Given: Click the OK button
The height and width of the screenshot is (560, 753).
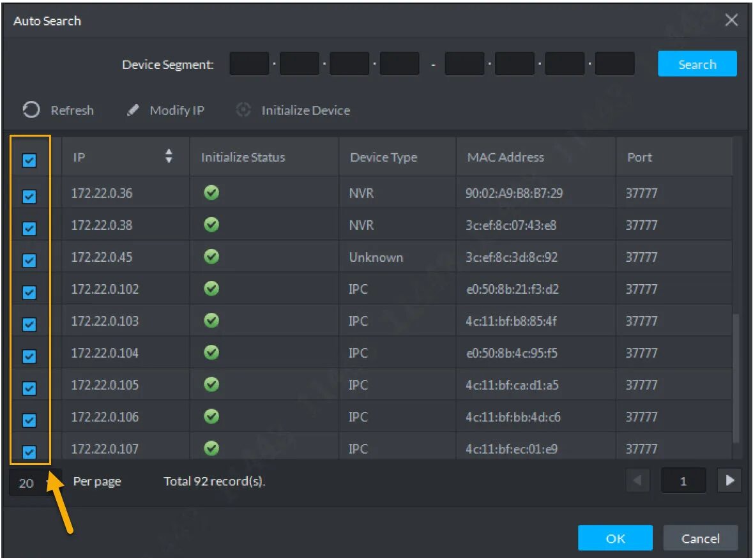Looking at the screenshot, I should point(615,538).
